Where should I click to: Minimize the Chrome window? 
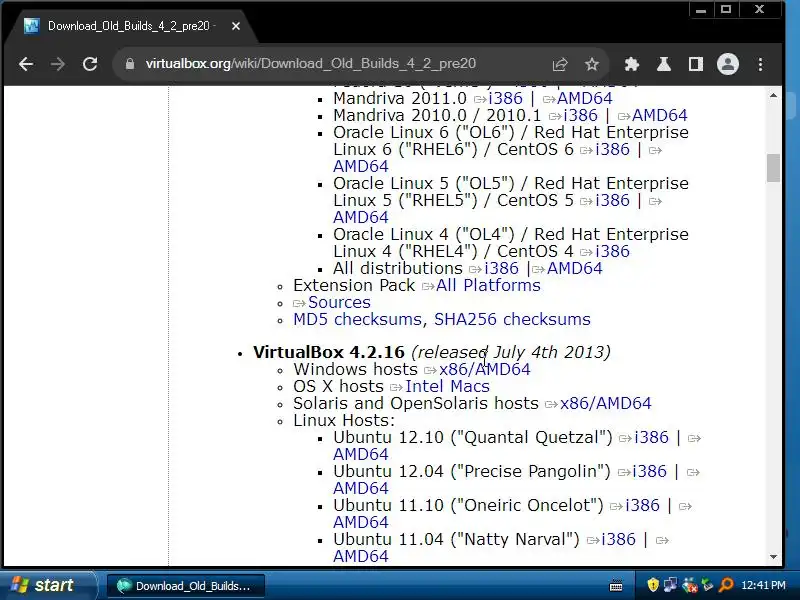(701, 10)
